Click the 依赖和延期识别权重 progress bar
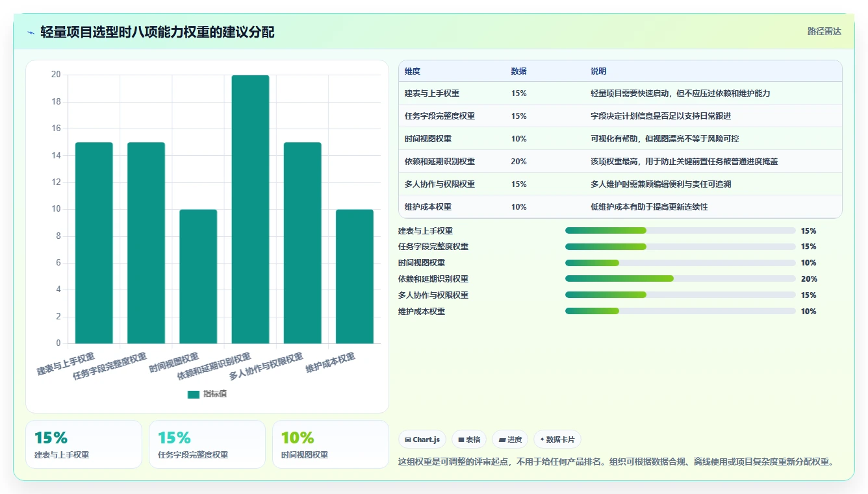The image size is (868, 494). coord(680,278)
